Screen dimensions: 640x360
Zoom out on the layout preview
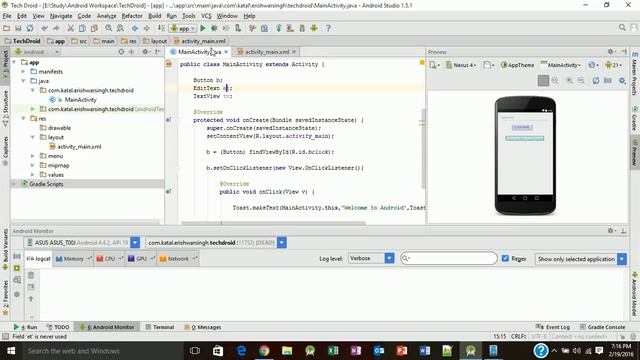tap(581, 81)
